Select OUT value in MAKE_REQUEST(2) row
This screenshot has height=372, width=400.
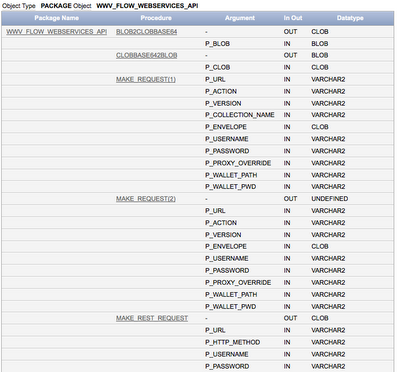[x=290, y=199]
